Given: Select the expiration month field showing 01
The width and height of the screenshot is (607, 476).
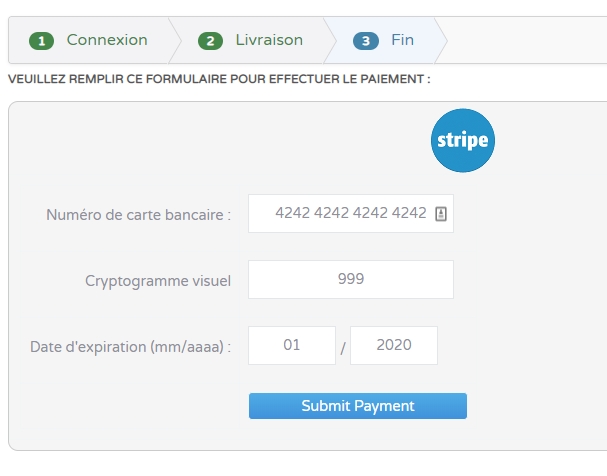Looking at the screenshot, I should click(x=292, y=345).
